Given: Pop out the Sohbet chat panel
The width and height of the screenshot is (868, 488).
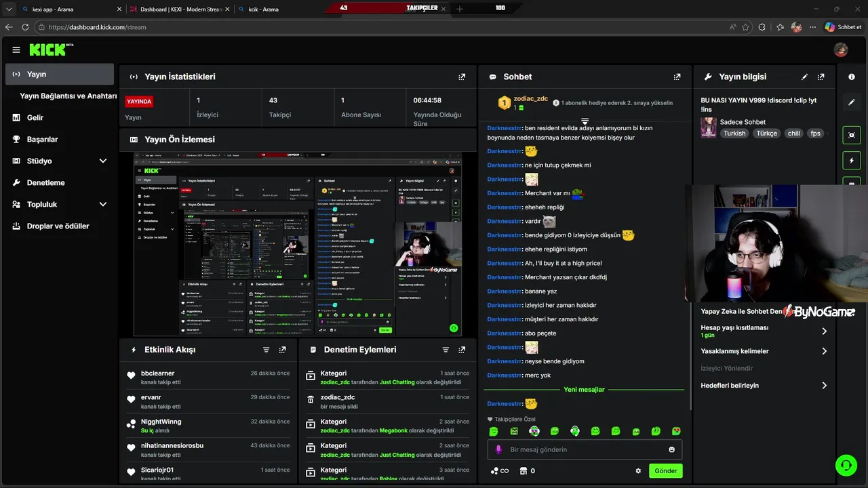Looking at the screenshot, I should pyautogui.click(x=677, y=77).
